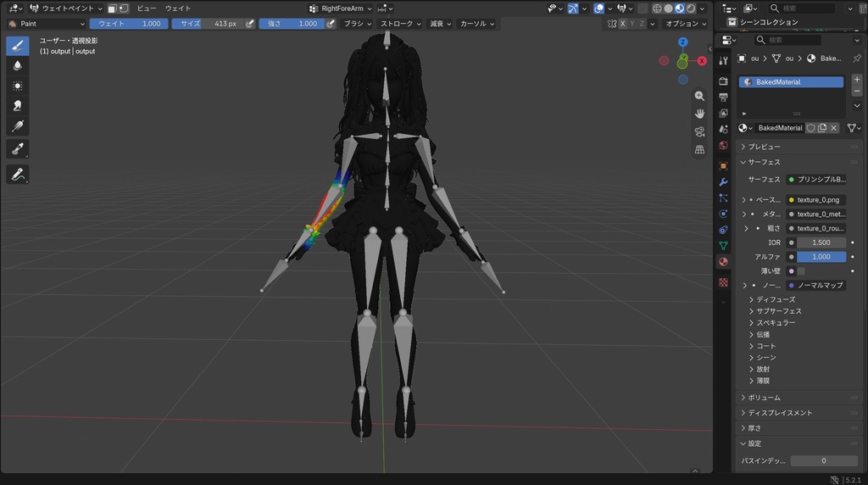
Task: Click the zoom magnifier in viewport
Action: [x=699, y=96]
